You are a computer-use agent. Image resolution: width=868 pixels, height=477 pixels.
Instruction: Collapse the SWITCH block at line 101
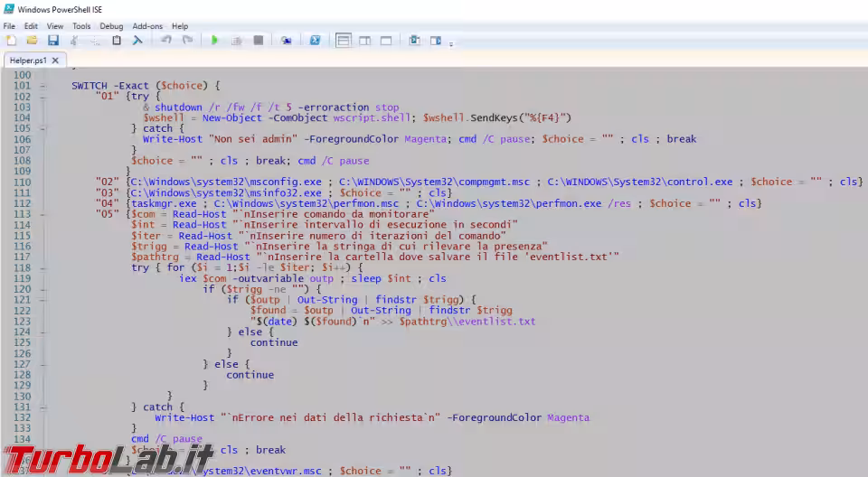click(x=42, y=86)
